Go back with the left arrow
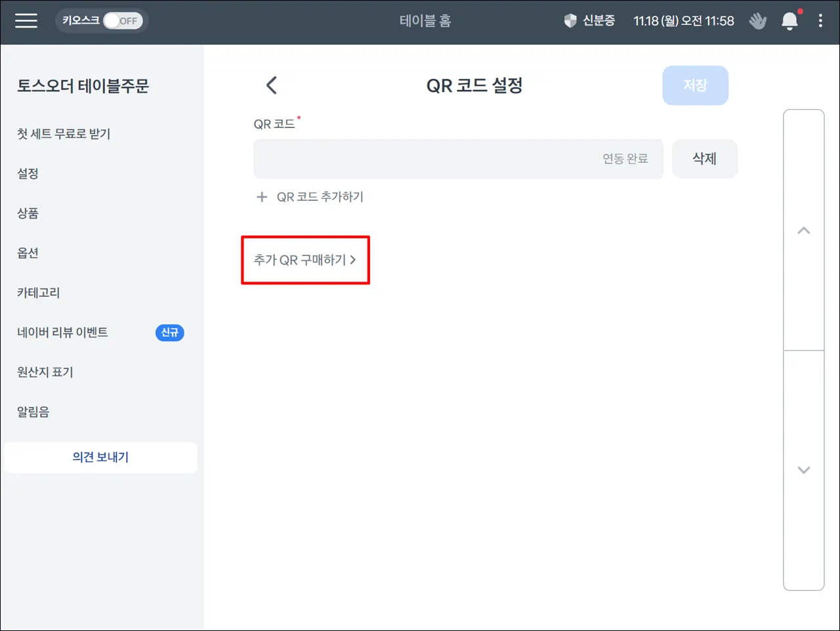 point(272,85)
